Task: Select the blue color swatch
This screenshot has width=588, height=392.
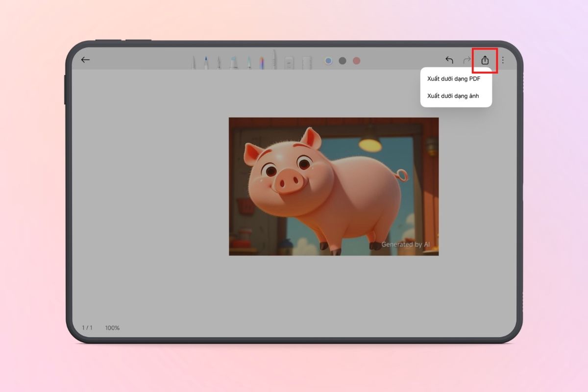Action: pyautogui.click(x=327, y=60)
